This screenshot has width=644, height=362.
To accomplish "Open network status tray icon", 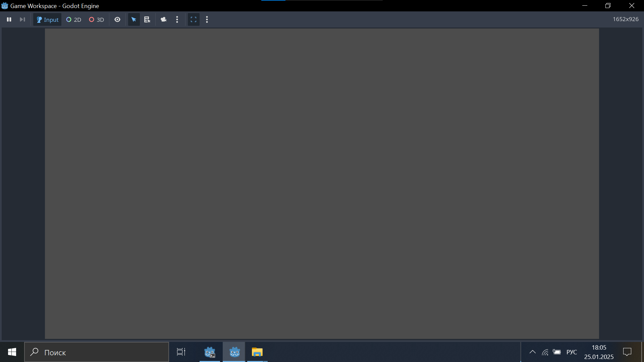I will [545, 352].
